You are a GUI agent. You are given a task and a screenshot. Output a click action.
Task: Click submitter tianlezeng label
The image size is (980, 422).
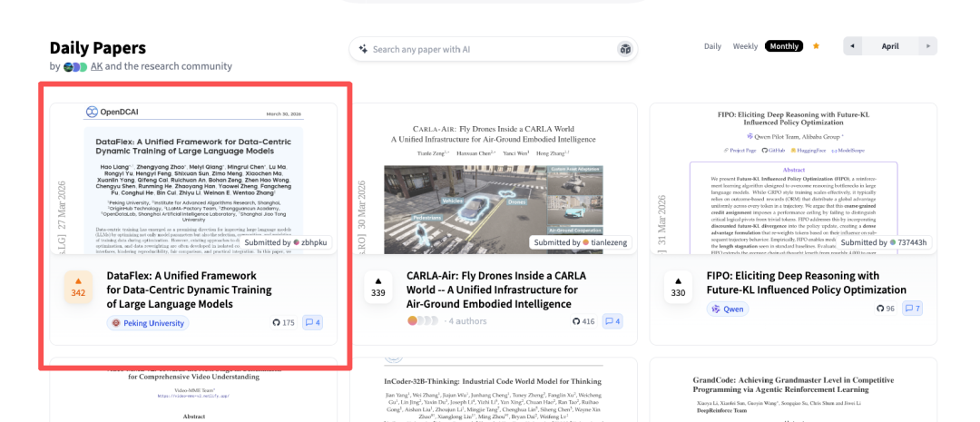coord(580,242)
